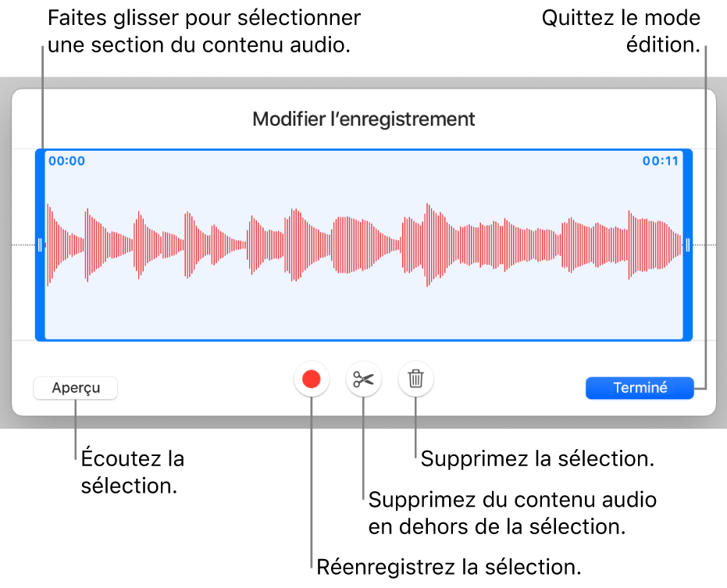
Task: Click the top blue border of the selection
Action: pyautogui.click(x=364, y=149)
